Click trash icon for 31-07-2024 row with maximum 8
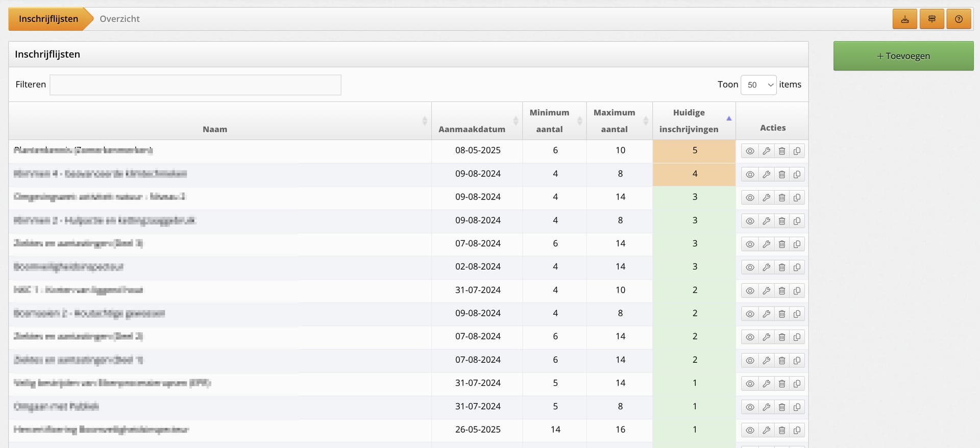980x448 pixels. pos(781,407)
